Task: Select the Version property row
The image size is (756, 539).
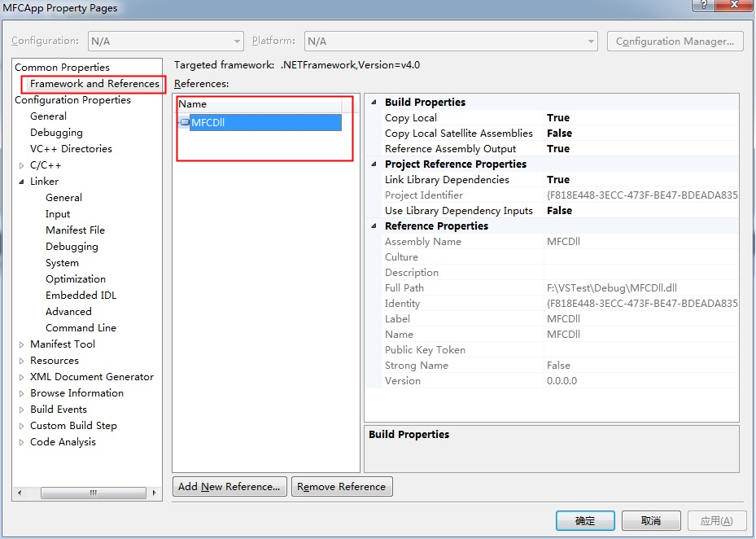Action: point(560,381)
